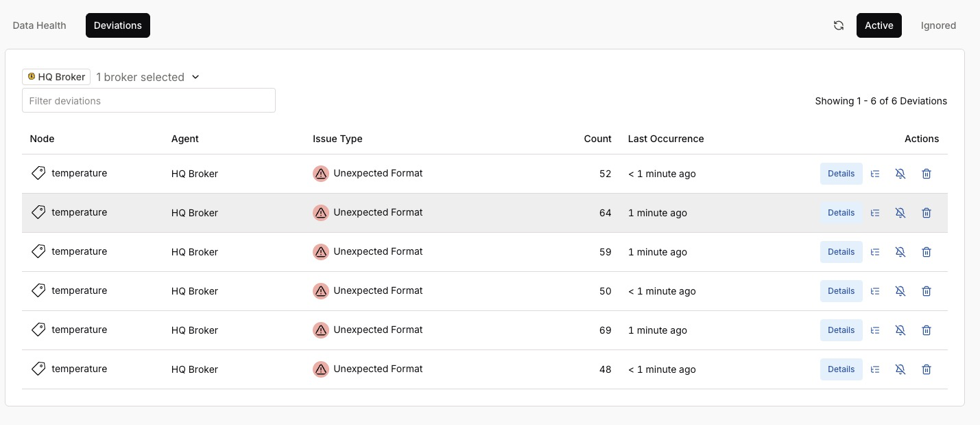Click '1 minute ago' in the count 64 row
Viewport: 980px width, 425px height.
click(658, 213)
